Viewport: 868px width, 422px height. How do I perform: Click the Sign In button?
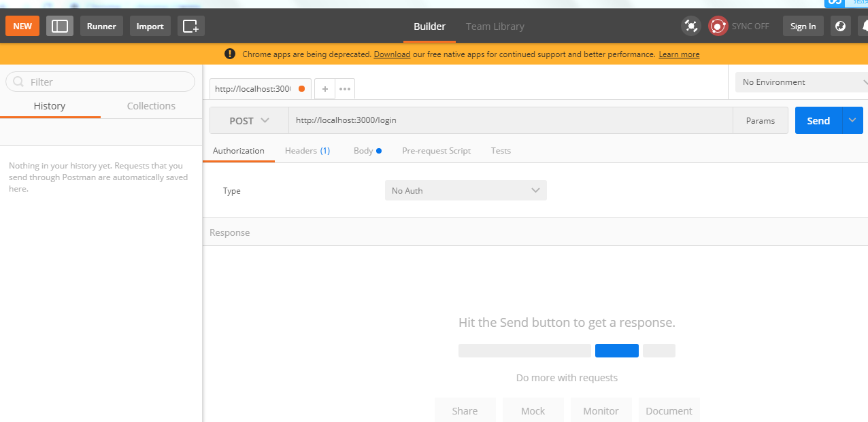pos(803,26)
